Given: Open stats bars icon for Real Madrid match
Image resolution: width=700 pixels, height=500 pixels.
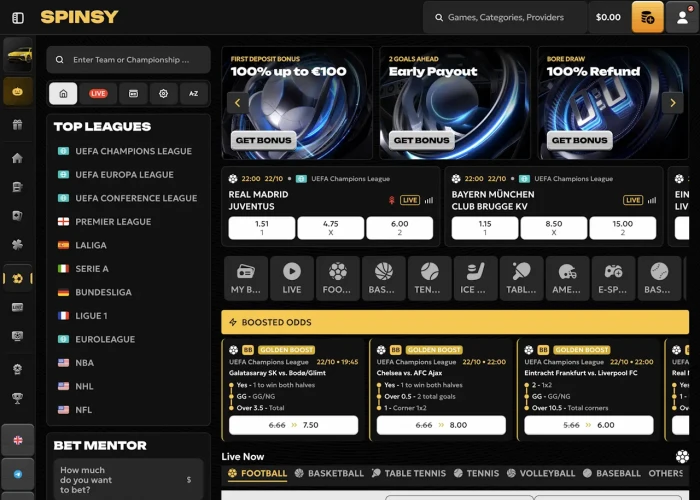Looking at the screenshot, I should [429, 200].
